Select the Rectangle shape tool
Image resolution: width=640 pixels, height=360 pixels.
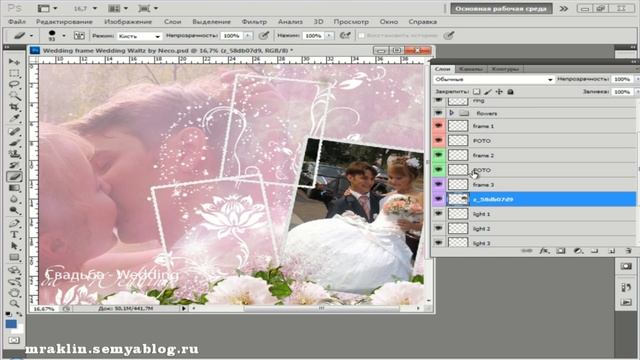[x=14, y=258]
